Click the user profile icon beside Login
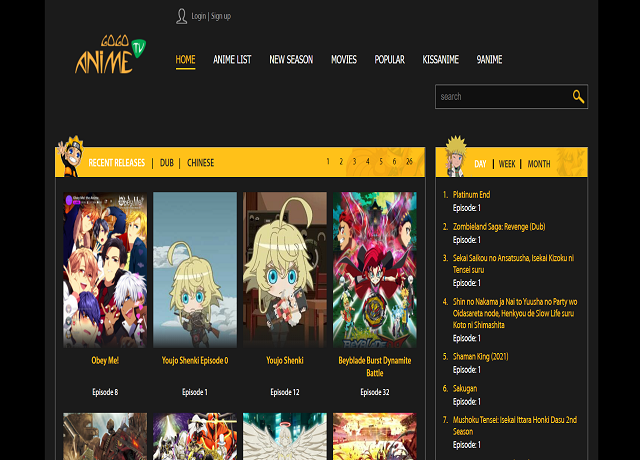 [x=181, y=16]
